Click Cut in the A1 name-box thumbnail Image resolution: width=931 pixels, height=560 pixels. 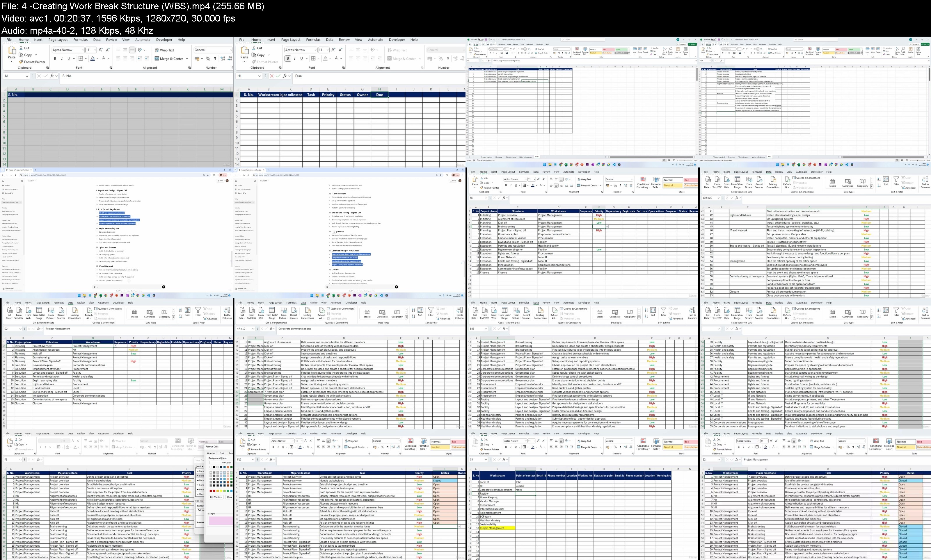tap(24, 48)
